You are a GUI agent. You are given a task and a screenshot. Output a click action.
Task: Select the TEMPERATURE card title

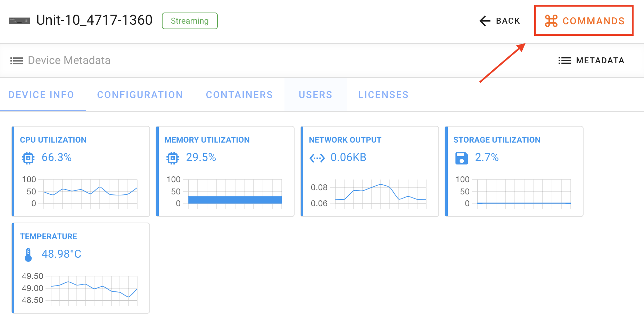tap(49, 236)
